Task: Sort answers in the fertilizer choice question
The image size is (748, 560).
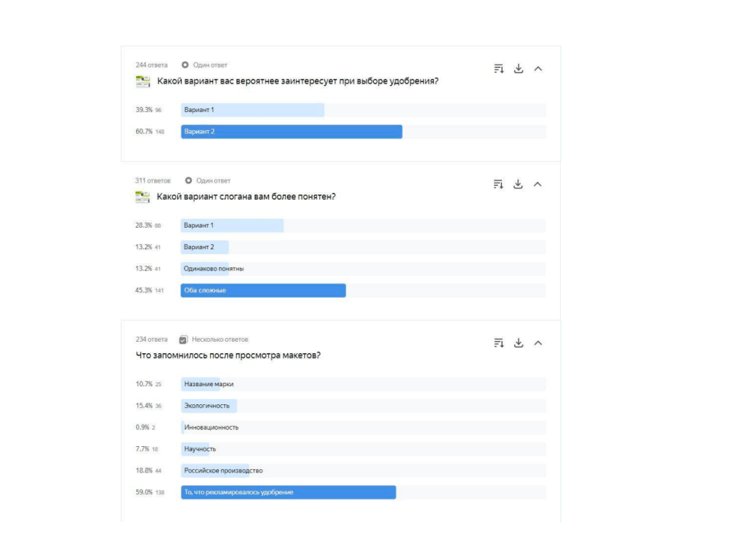Action: click(x=499, y=69)
